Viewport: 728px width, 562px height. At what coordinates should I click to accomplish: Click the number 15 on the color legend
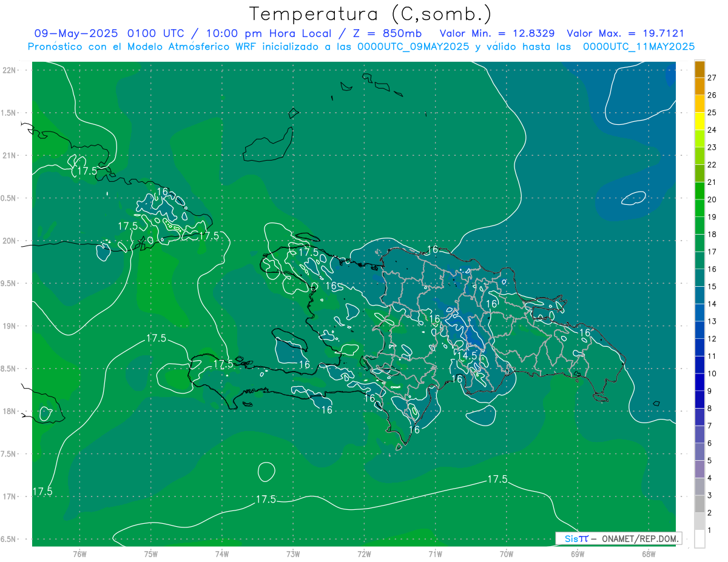coord(712,286)
